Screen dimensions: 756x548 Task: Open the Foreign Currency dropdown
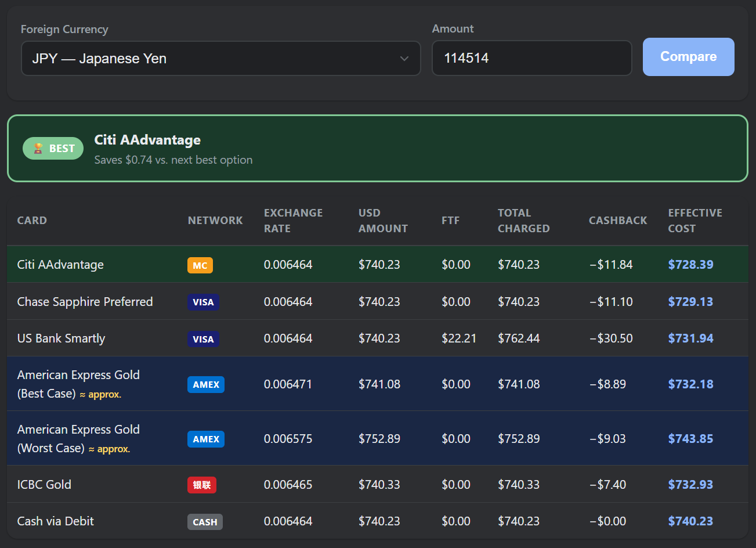click(x=221, y=59)
